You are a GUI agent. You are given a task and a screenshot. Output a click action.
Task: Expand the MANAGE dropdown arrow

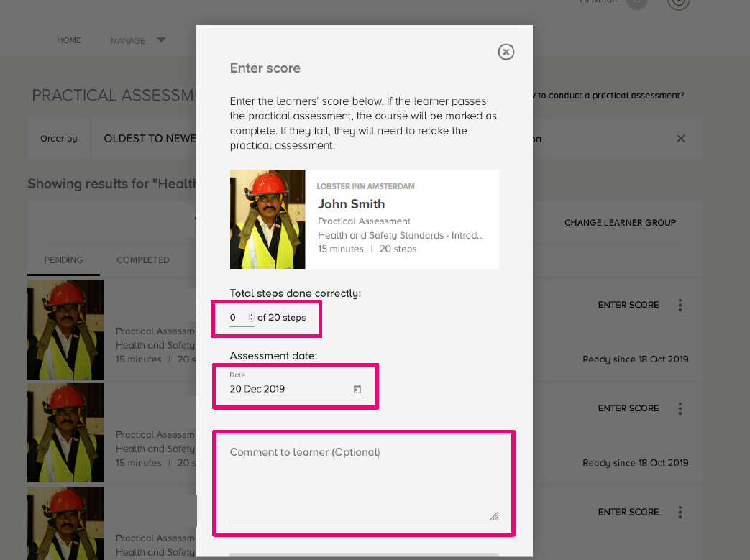point(161,40)
